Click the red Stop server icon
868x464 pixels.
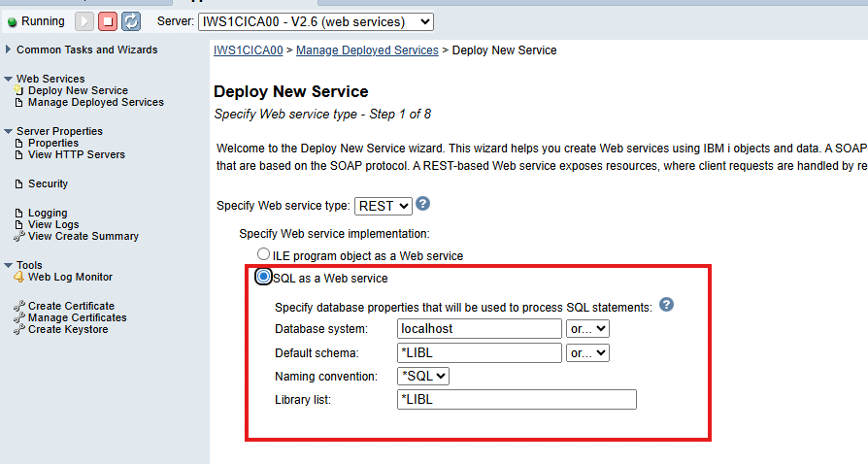(x=108, y=21)
